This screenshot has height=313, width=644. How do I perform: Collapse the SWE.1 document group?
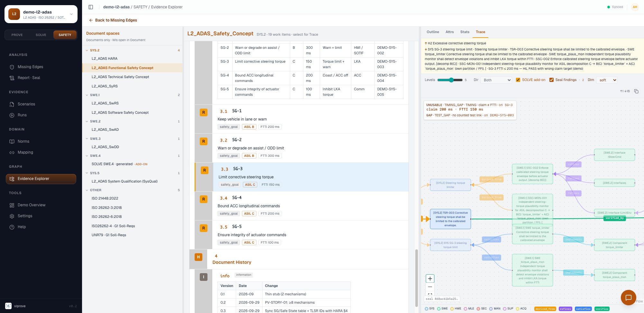(87, 95)
